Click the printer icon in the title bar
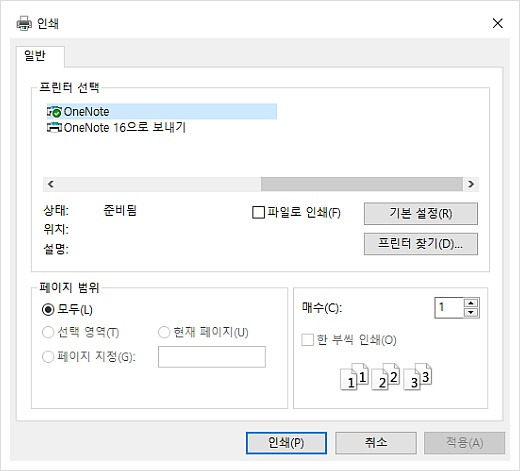The image size is (520, 471). coord(24,23)
